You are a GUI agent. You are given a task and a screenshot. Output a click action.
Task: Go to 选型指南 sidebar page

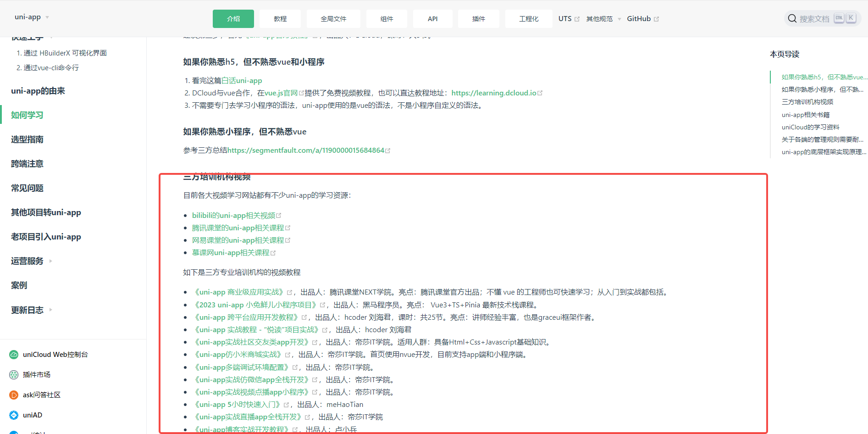(x=27, y=139)
